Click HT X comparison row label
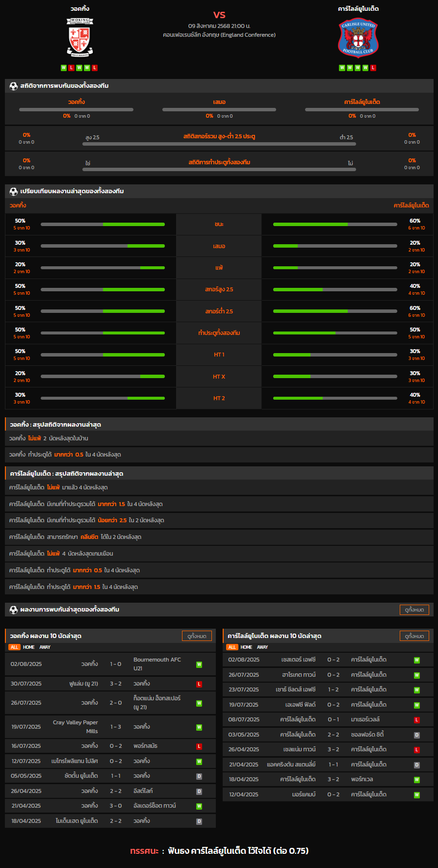Image resolution: width=438 pixels, height=868 pixels. click(219, 377)
